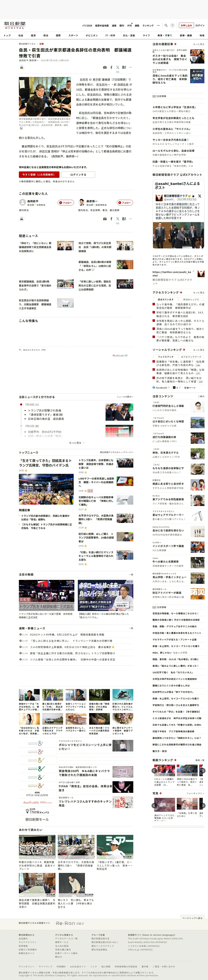Click next arrow on photo gallery carousel
Screen dimensions: 208x980
click(203, 805)
